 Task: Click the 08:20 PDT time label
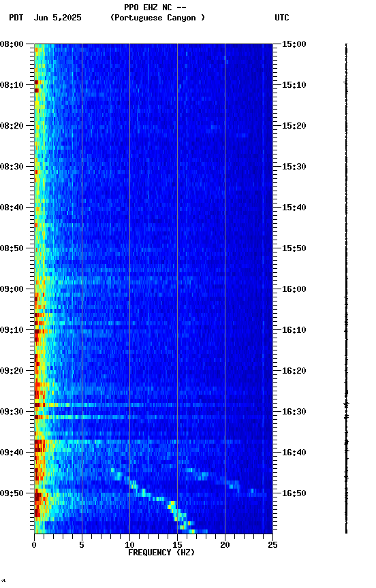pyautogui.click(x=12, y=126)
